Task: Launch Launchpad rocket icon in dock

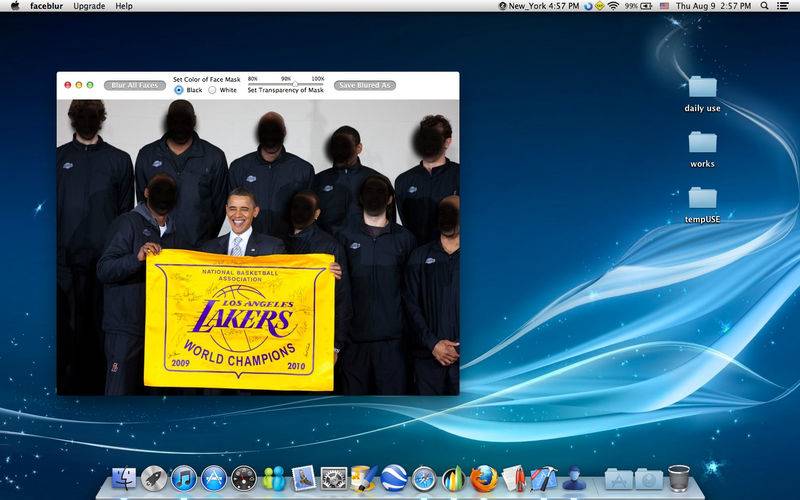Action: [154, 479]
